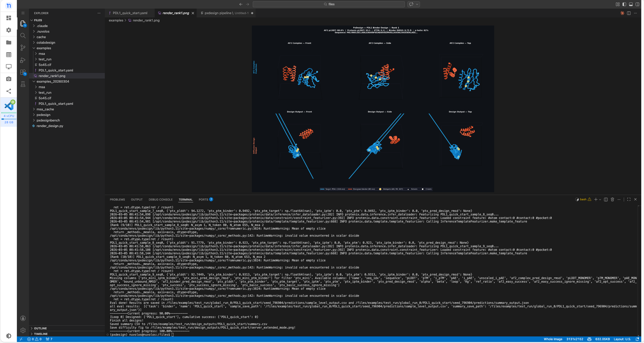Collapse the examples folder
The width and height of the screenshot is (644, 343).
click(44, 48)
